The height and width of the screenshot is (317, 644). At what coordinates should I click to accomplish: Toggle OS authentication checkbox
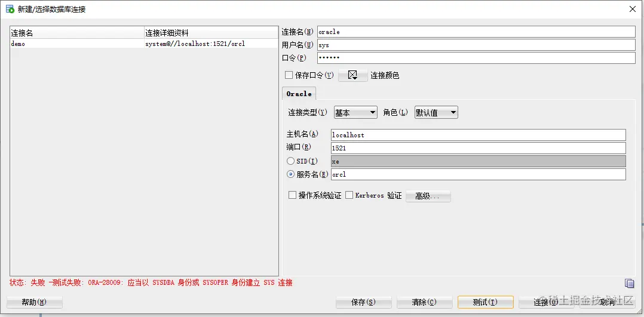tap(293, 195)
